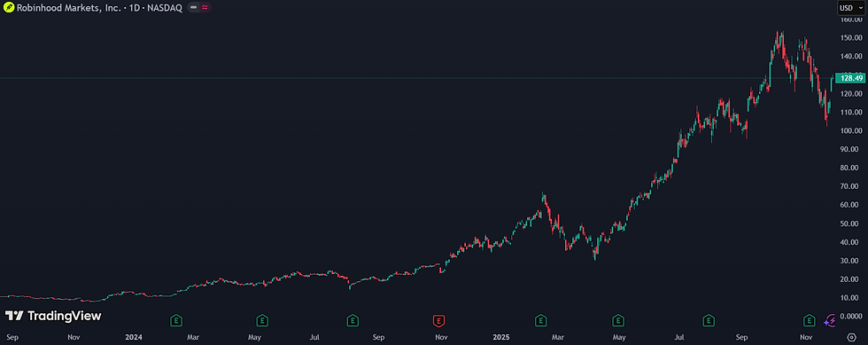Screen dimensions: 868x345
Task: Click the purple lightning bolt event icon
Action: tap(829, 320)
